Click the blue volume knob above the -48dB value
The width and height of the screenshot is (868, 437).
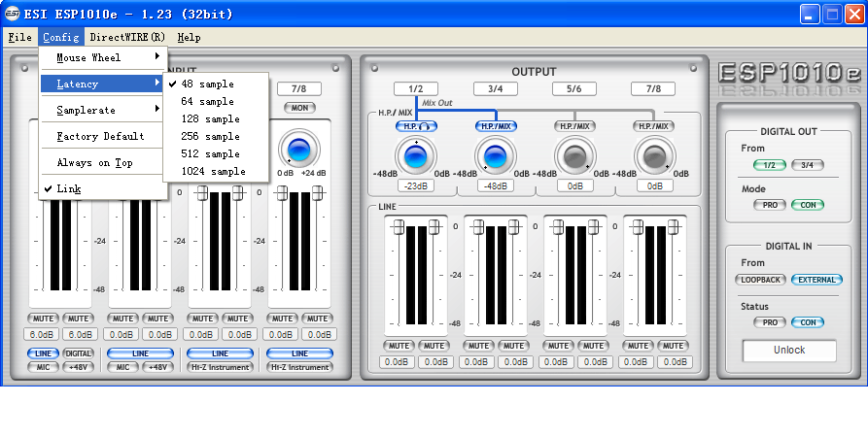[x=496, y=156]
